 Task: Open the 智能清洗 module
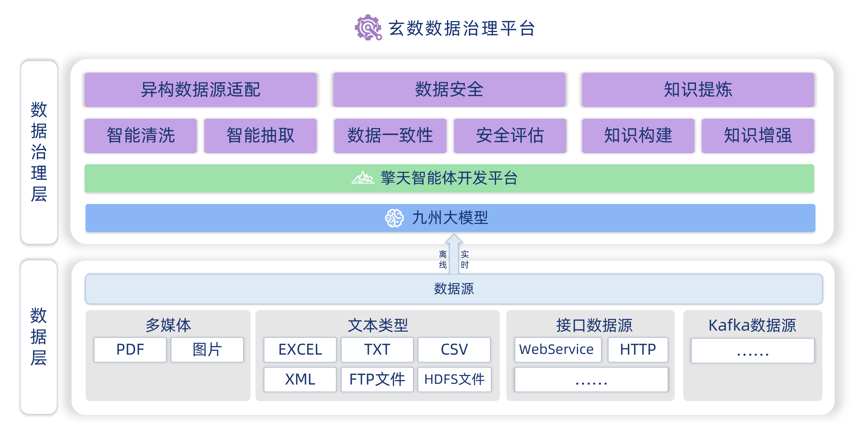[140, 136]
